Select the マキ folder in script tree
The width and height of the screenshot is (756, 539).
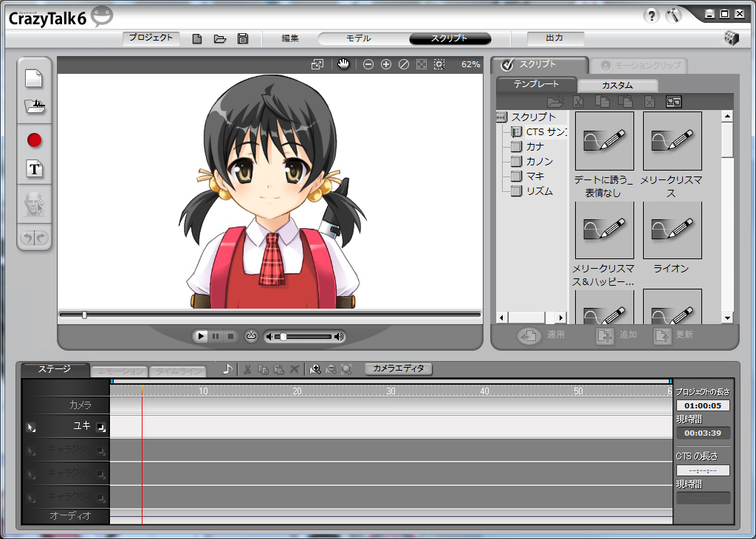click(529, 176)
